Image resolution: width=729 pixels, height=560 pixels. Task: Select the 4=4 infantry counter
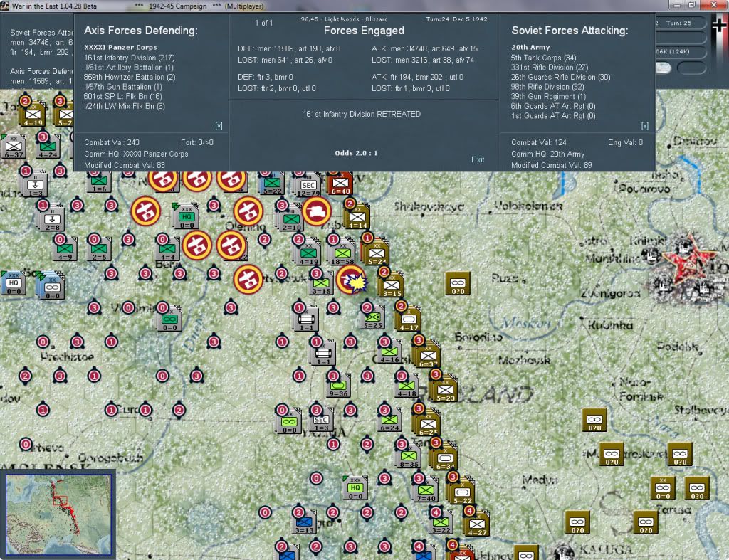pyautogui.click(x=167, y=250)
